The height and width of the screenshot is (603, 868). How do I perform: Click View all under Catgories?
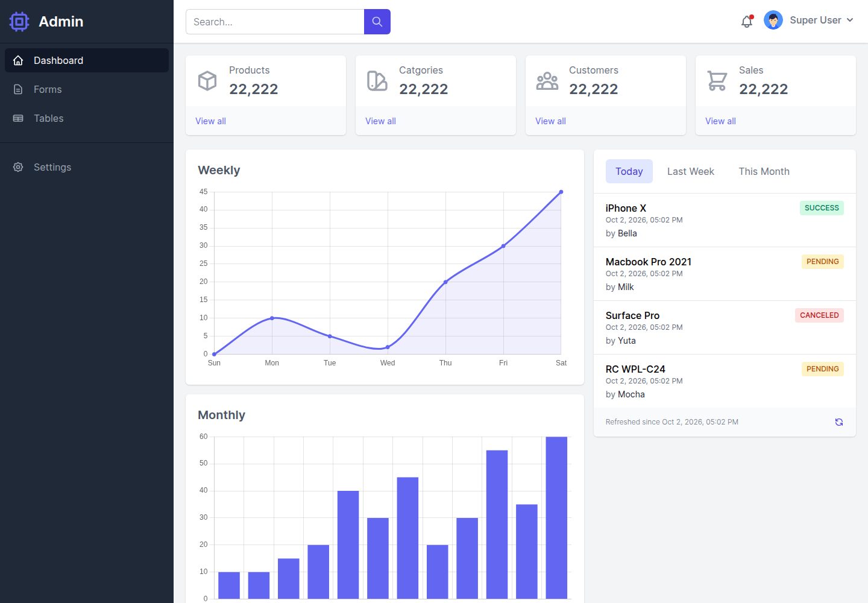(380, 121)
